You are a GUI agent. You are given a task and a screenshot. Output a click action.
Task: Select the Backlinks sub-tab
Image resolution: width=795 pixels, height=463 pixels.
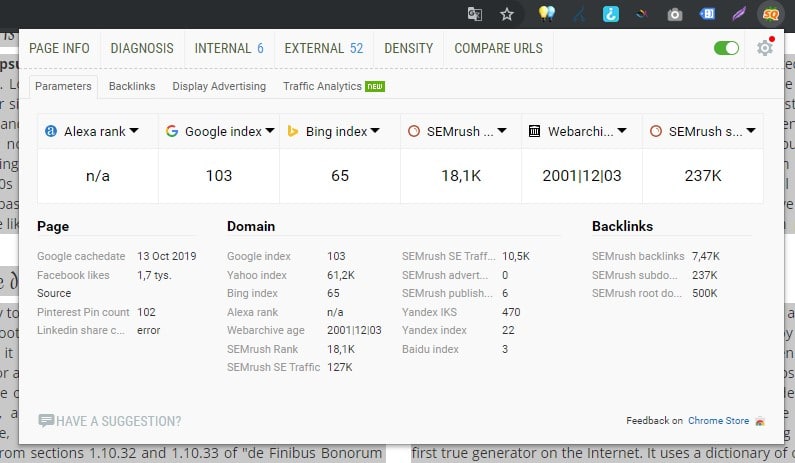(132, 86)
